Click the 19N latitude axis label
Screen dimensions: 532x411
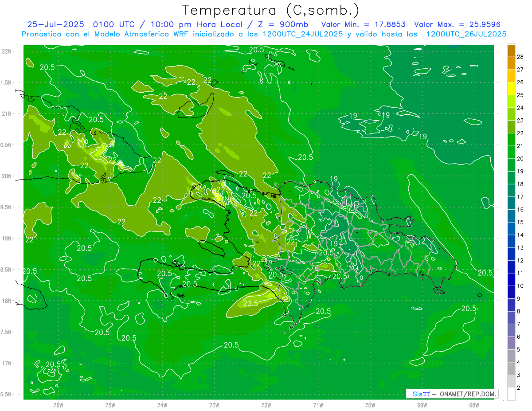pos(6,239)
